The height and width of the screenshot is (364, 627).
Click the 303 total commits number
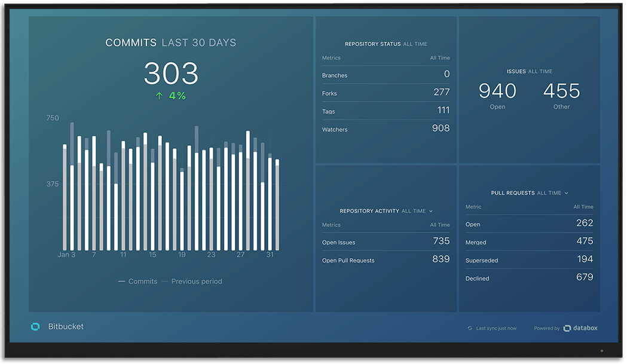pos(171,74)
